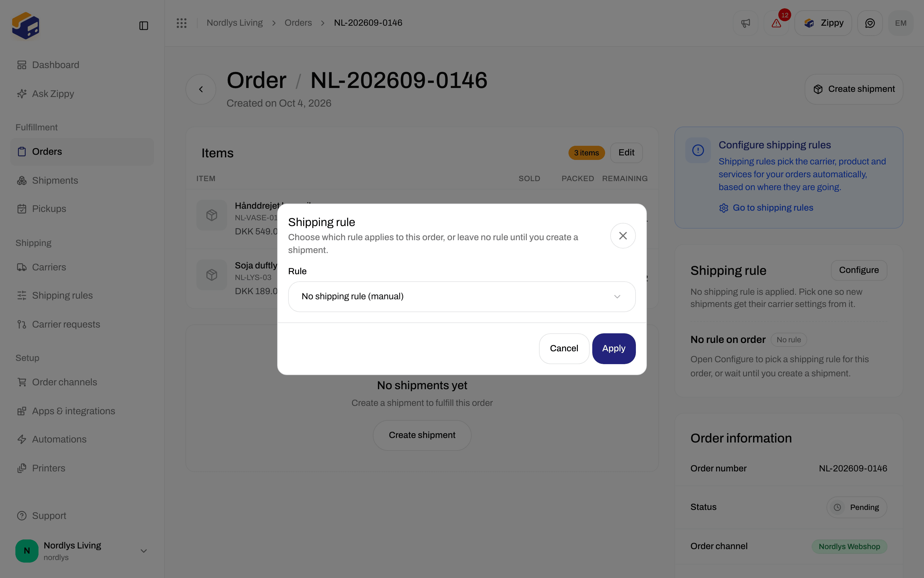Open Automations page
The width and height of the screenshot is (924, 578).
[82, 439]
